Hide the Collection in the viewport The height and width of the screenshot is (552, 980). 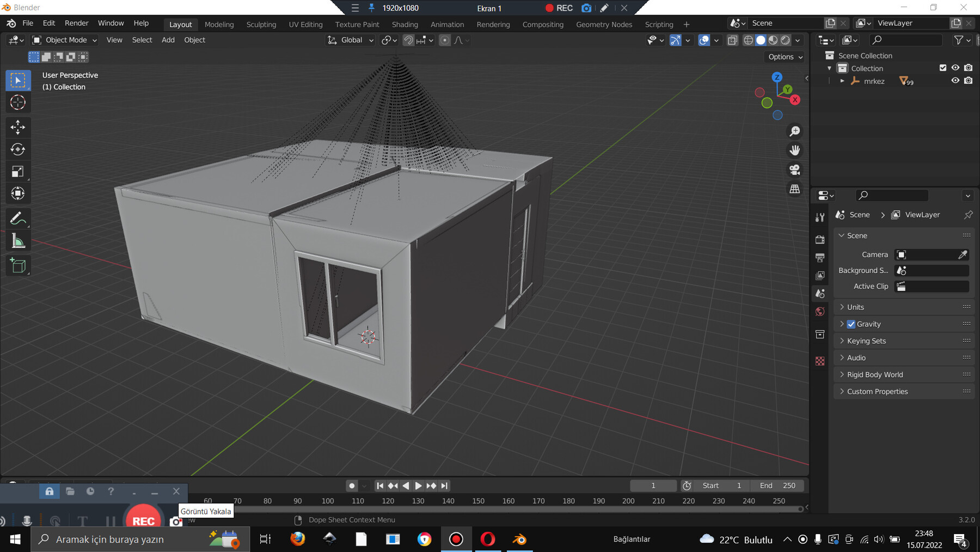[955, 68]
